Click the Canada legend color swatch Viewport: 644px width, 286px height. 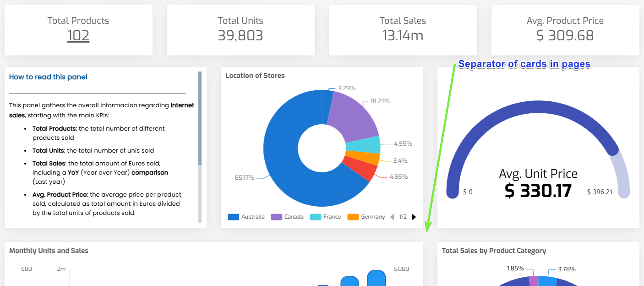[x=276, y=217]
